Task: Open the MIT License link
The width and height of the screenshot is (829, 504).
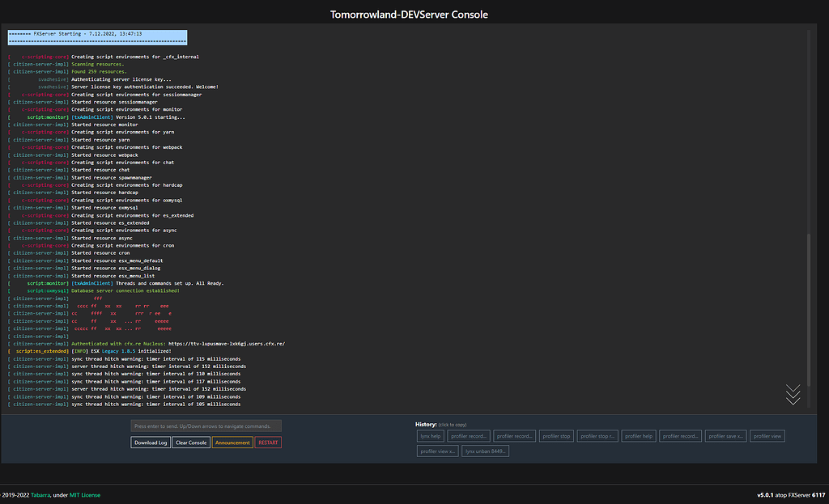Action: tap(84, 494)
